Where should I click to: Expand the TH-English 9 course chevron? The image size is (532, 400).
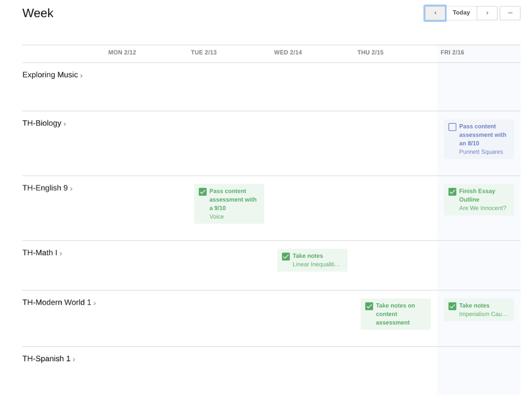pyautogui.click(x=71, y=189)
